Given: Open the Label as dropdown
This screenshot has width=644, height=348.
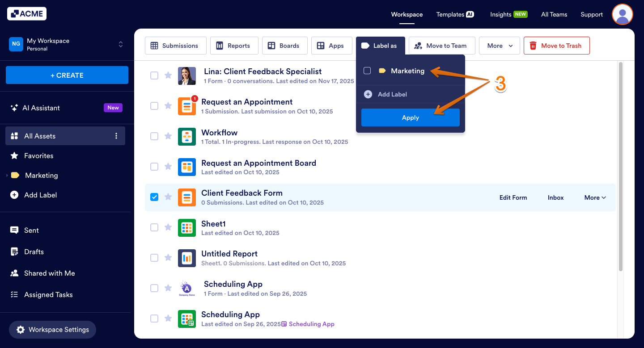Looking at the screenshot, I should (x=380, y=46).
